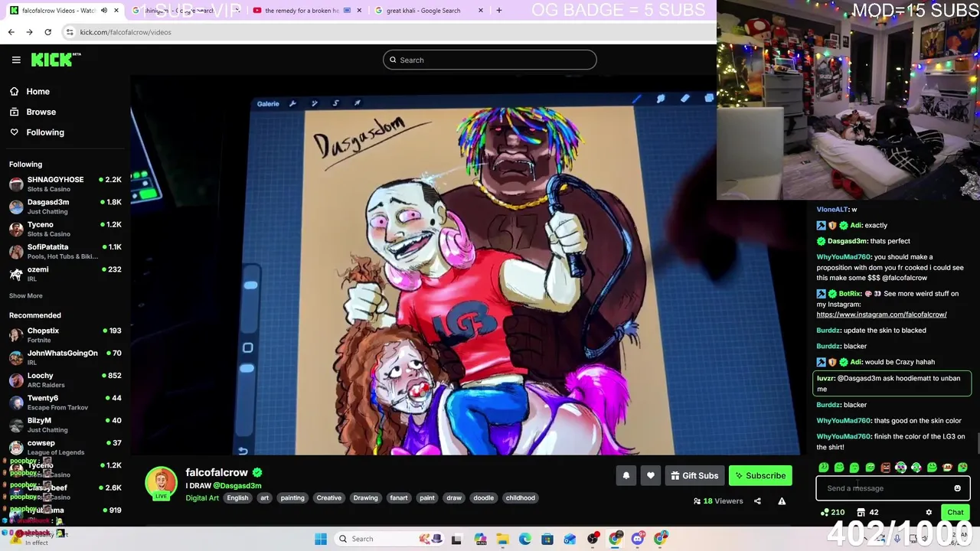The height and width of the screenshot is (551, 980).
Task: Click the Gift Subs button
Action: 694,476
